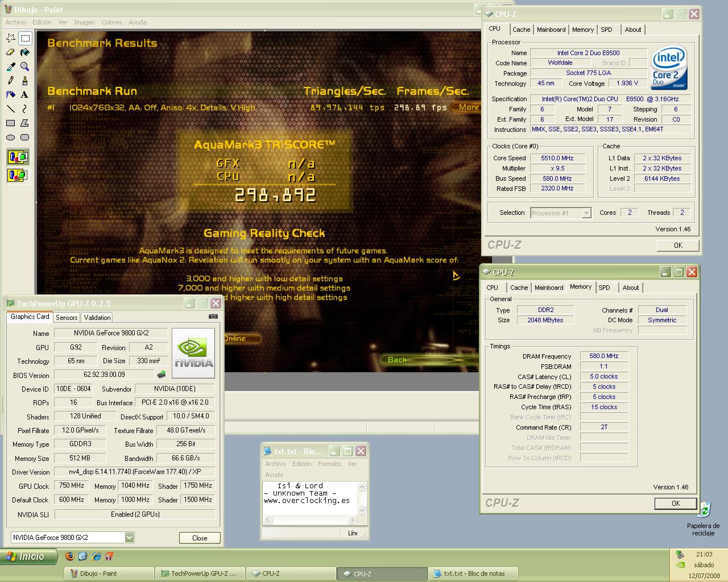The image size is (728, 582).
Task: Launch Firefox from the quick launch bar
Action: point(70,556)
